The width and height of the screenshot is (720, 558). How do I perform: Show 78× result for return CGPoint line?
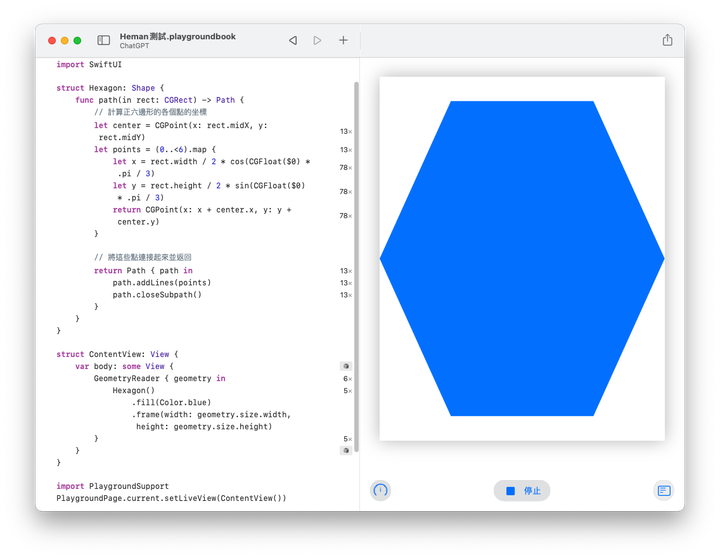point(346,216)
